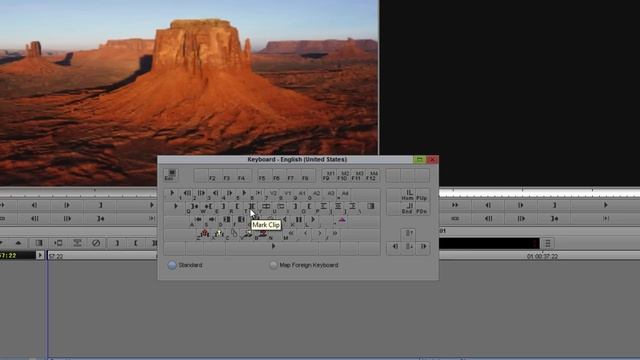Image resolution: width=640 pixels, height=360 pixels.
Task: Select the Standard radio button in Keyboard window
Action: coord(172,265)
